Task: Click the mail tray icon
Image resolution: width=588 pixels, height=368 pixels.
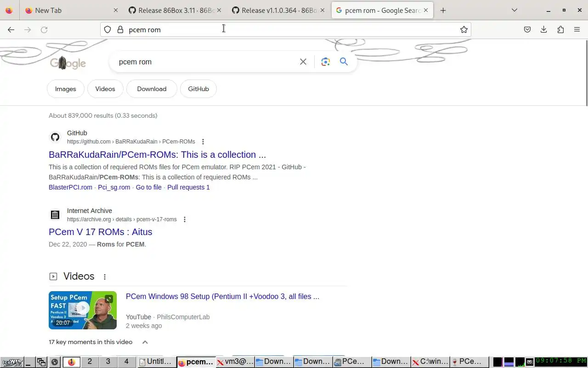Action: [x=530, y=362]
